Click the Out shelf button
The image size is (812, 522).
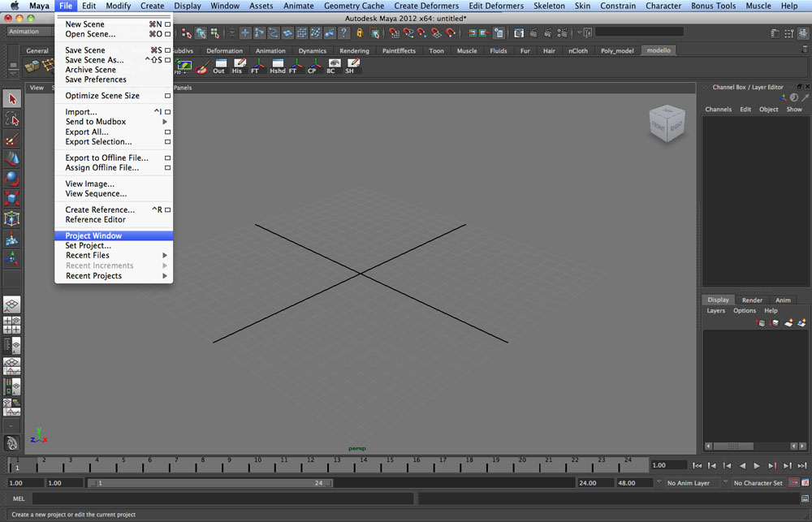219,66
